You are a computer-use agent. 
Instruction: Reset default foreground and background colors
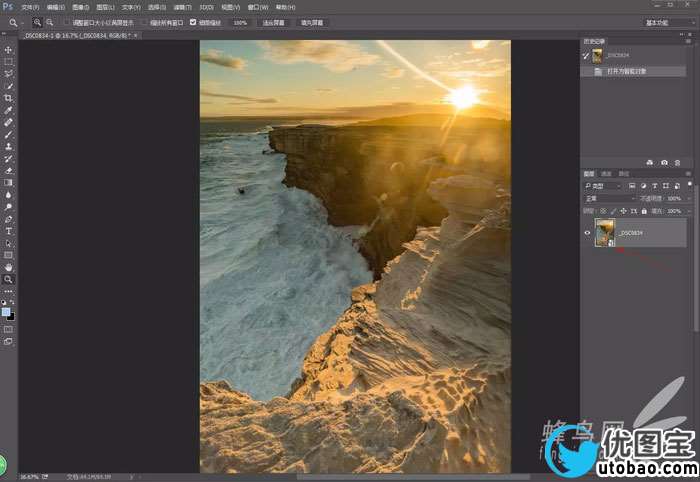tap(4, 303)
